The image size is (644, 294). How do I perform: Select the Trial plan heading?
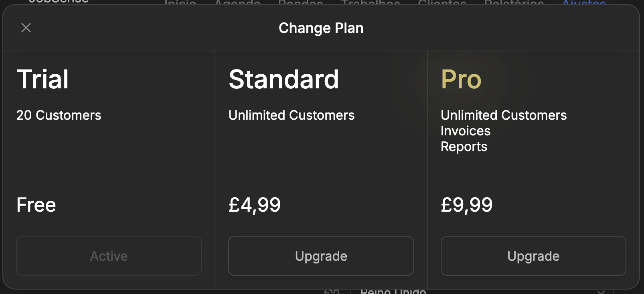pyautogui.click(x=43, y=79)
